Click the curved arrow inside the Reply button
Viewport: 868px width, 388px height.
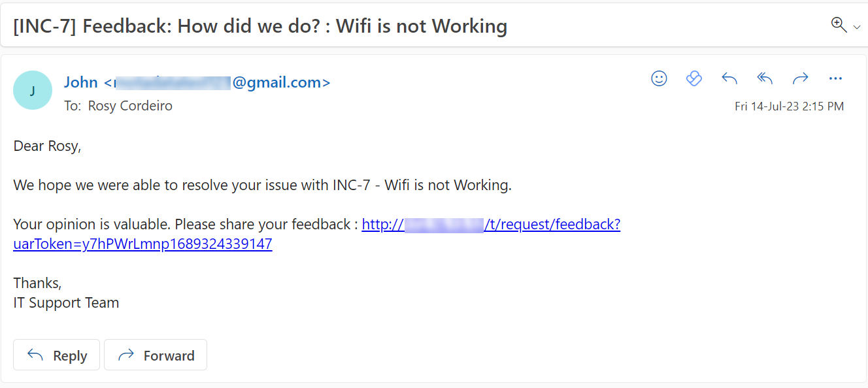(34, 354)
